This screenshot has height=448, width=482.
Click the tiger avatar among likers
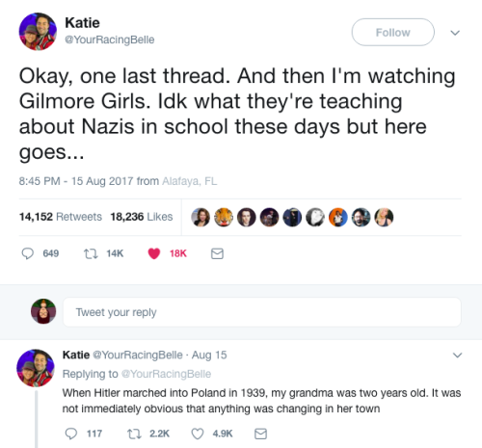[224, 217]
